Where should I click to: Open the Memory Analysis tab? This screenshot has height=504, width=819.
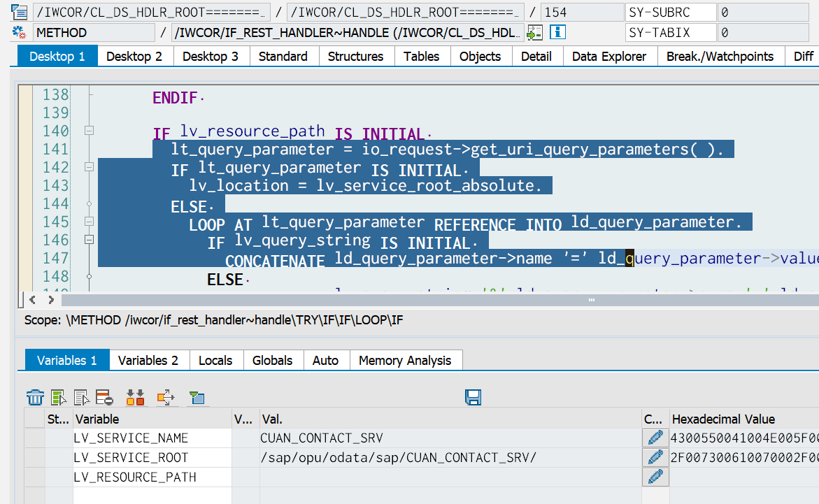tap(406, 360)
